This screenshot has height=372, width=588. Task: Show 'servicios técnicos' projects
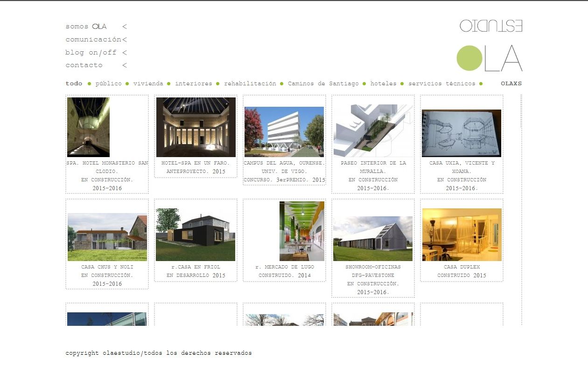(x=441, y=84)
